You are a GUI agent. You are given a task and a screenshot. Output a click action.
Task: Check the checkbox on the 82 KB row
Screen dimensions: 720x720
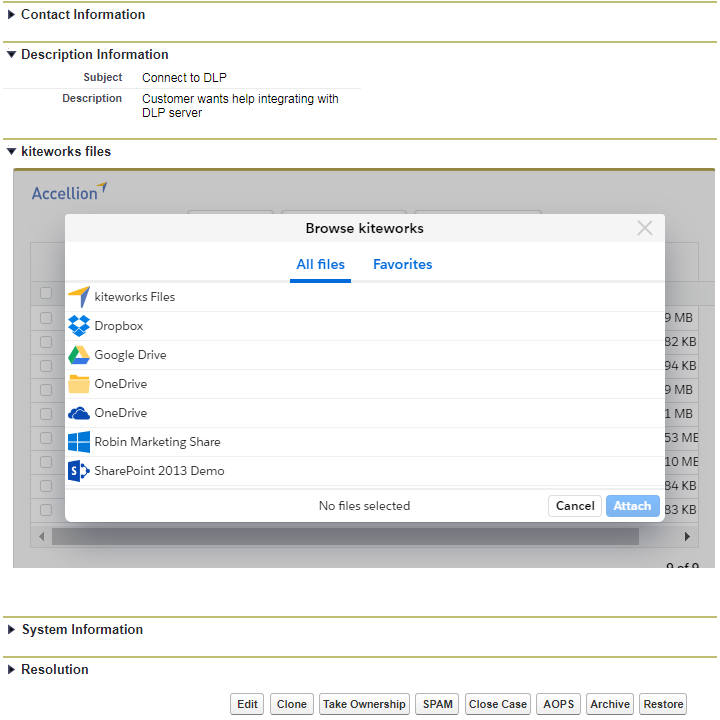click(x=46, y=342)
